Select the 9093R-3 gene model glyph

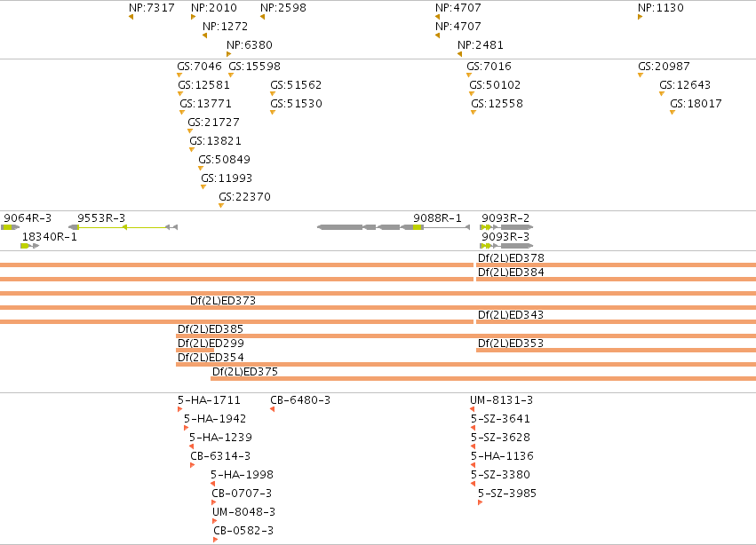(506, 246)
